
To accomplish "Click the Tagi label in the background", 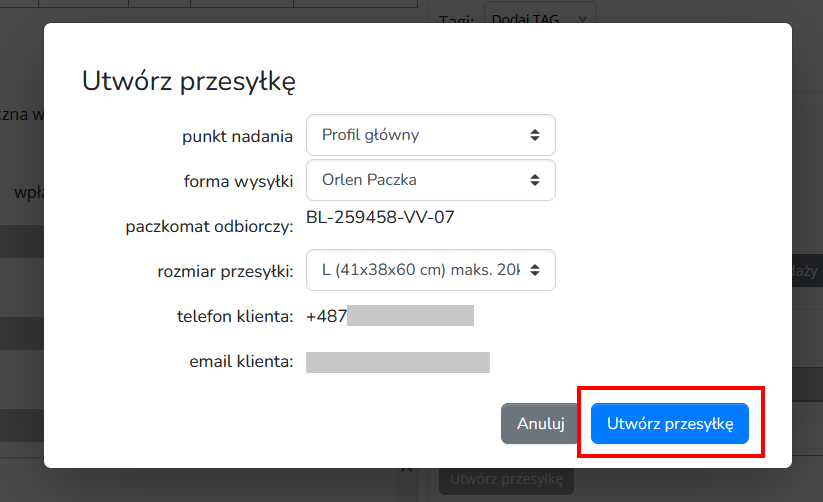I will pos(455,16).
